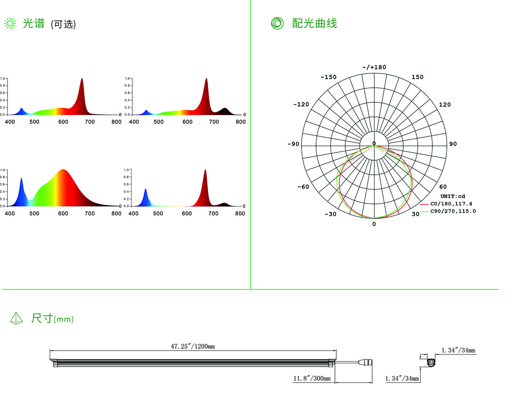This screenshot has height=396, width=532.
Task: Click the -90 polar angle label
Action: tap(293, 144)
